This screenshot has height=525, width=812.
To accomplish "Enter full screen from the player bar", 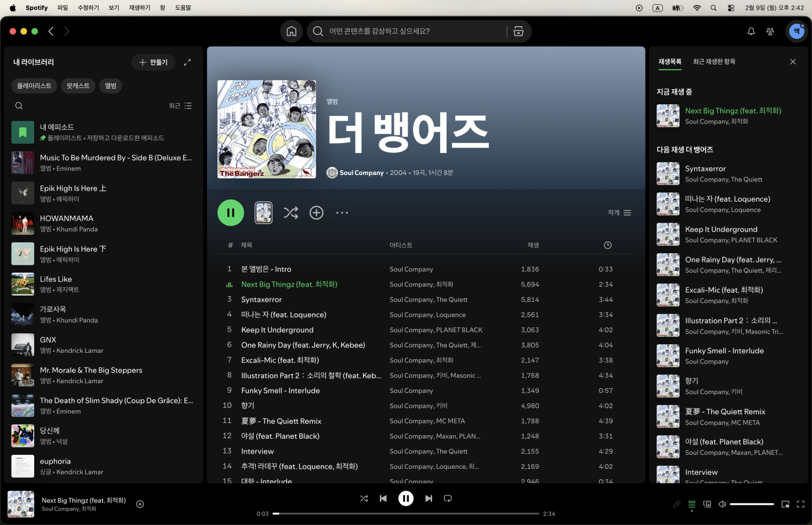I will (x=800, y=504).
